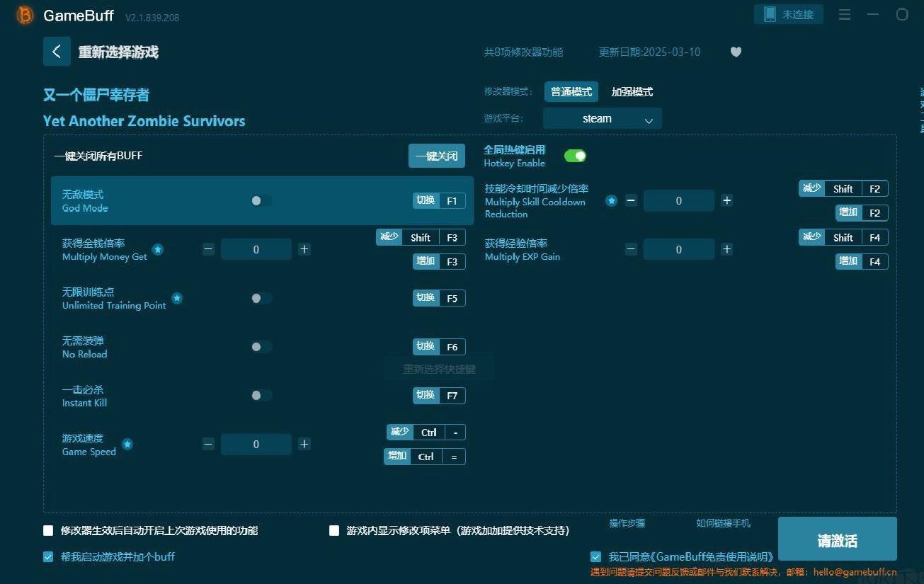Viewport: 924px width, 584px height.
Task: Uncheck 我已同意 GameBuff免责使用说明 checkbox
Action: point(595,556)
